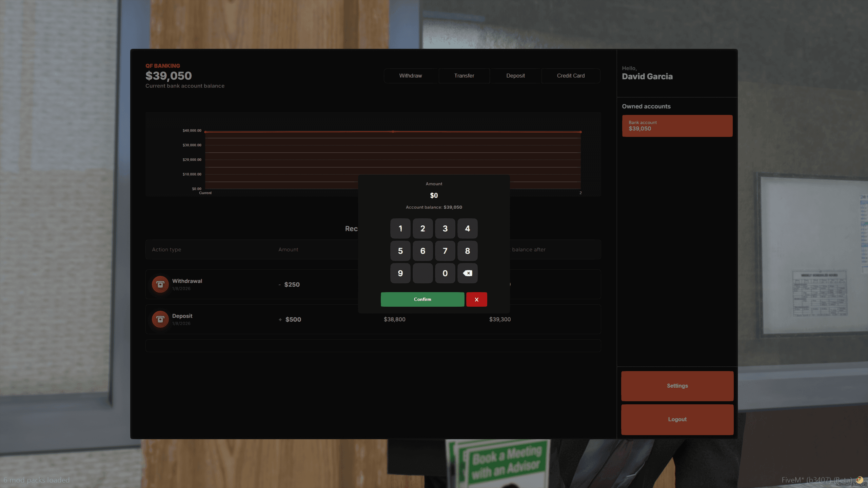This screenshot has height=488, width=868.
Task: Click the Account balance: $39,050 text
Action: [x=434, y=207]
